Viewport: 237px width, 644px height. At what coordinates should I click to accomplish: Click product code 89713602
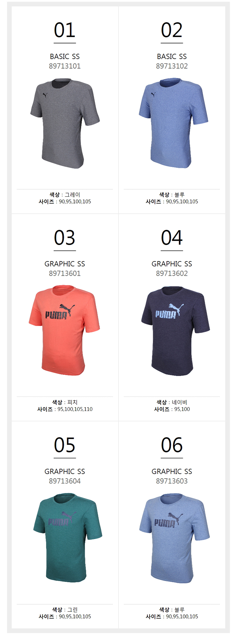tap(172, 273)
